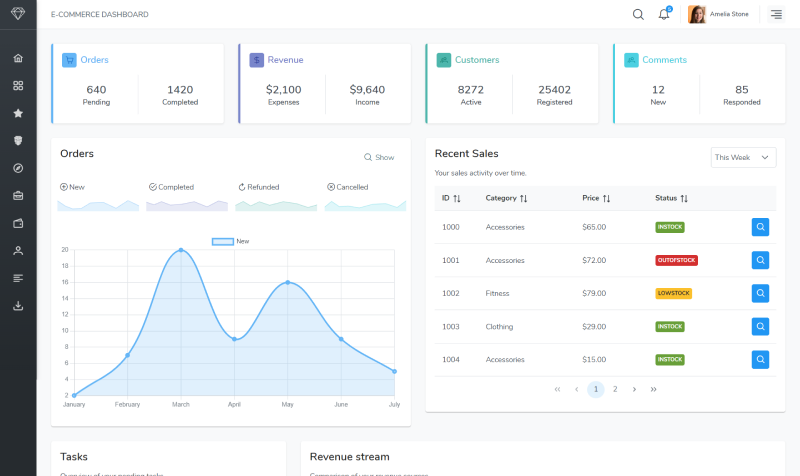Toggle the New dataset legend

231,241
